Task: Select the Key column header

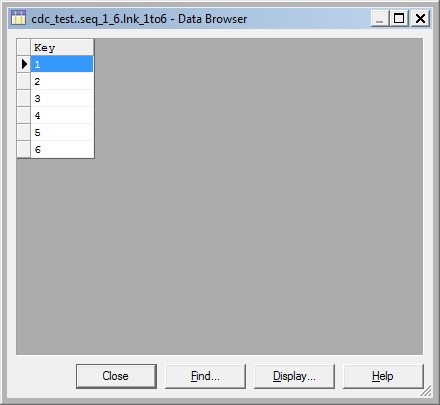Action: 62,47
